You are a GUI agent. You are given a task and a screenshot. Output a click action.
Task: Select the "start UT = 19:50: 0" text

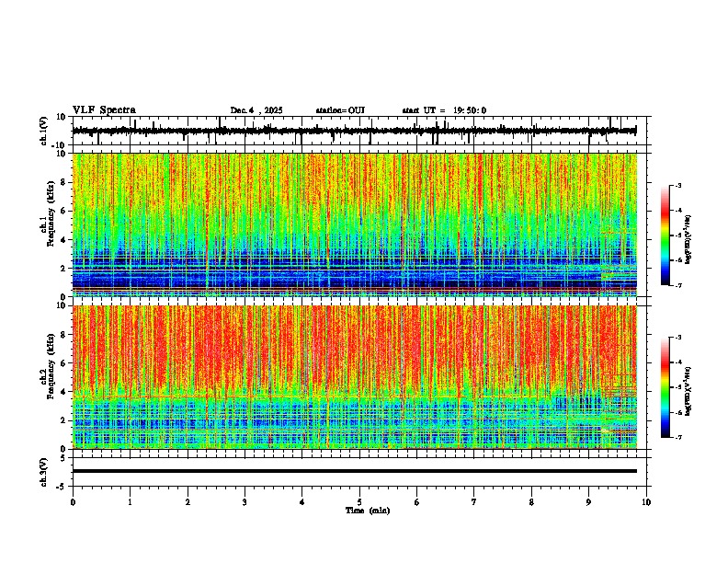[x=444, y=110]
